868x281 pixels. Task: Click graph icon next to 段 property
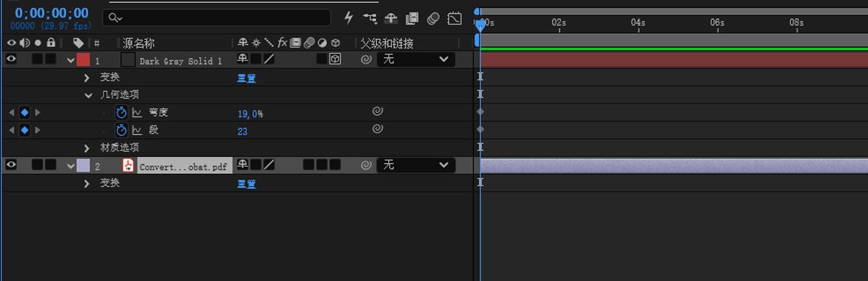pos(137,130)
